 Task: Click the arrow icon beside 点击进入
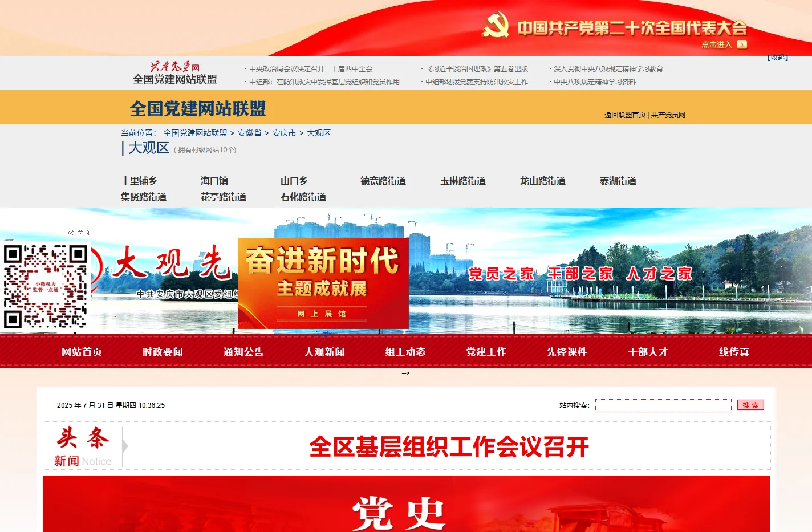point(742,44)
